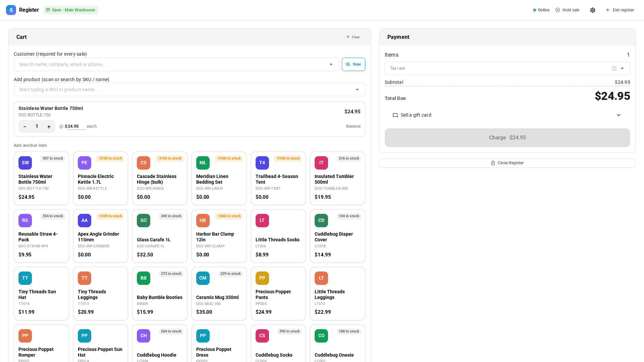The width and height of the screenshot is (644, 362).
Task: Add a New customer
Action: pos(354,64)
